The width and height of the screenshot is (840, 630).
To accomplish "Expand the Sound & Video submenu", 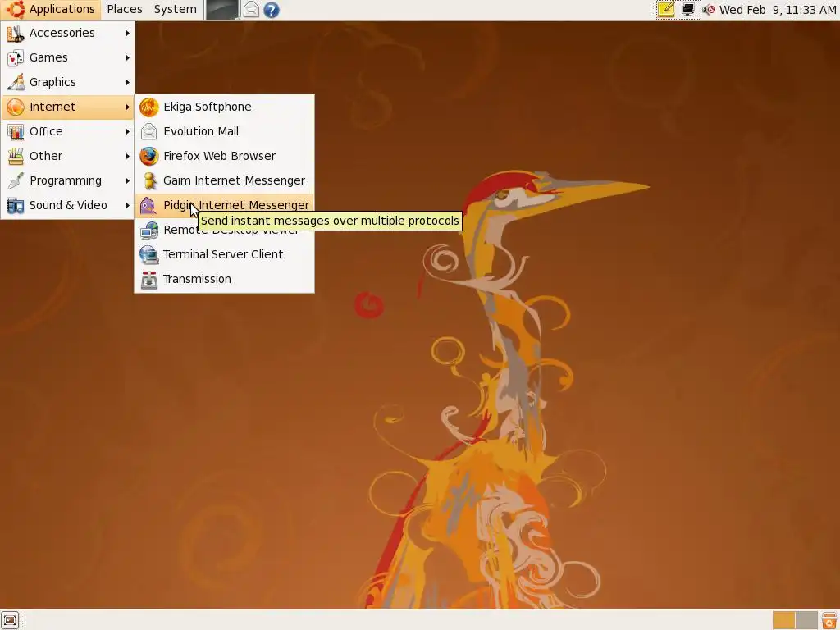I will [x=67, y=205].
